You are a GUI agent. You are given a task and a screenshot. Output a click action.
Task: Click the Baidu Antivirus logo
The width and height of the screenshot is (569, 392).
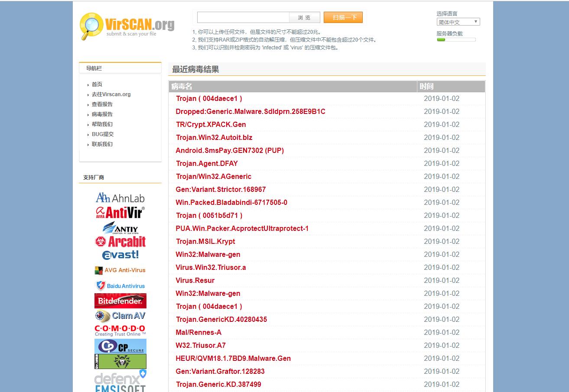pos(120,285)
